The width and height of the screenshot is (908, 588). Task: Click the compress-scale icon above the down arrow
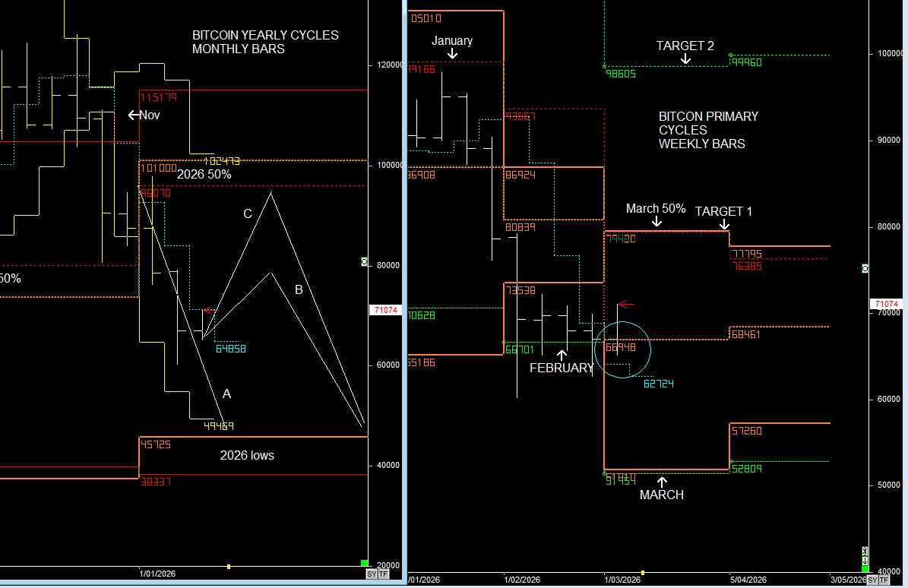tap(865, 550)
